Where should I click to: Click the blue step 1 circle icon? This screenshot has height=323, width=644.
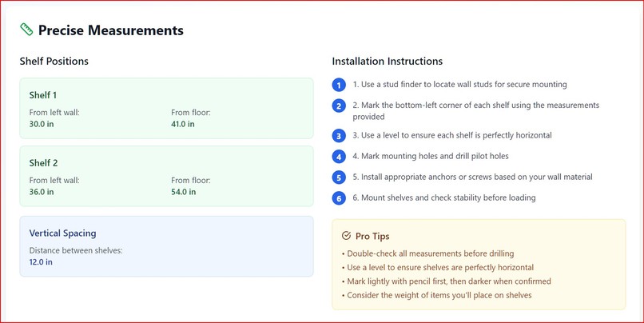click(x=339, y=85)
